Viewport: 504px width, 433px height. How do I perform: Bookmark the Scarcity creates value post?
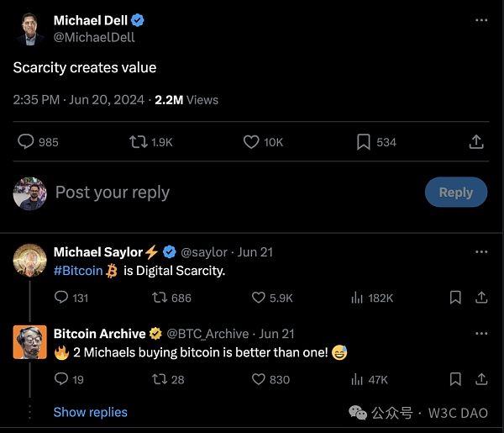[364, 142]
